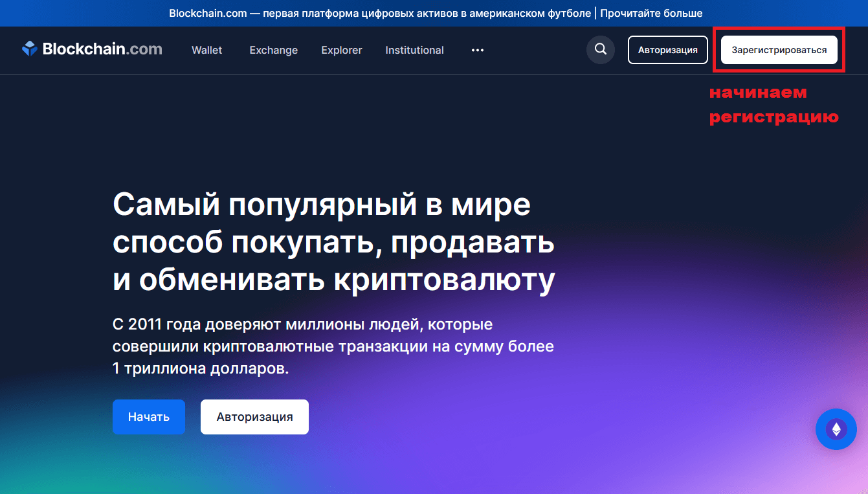
Task: Click the blue Начать button
Action: 148,417
